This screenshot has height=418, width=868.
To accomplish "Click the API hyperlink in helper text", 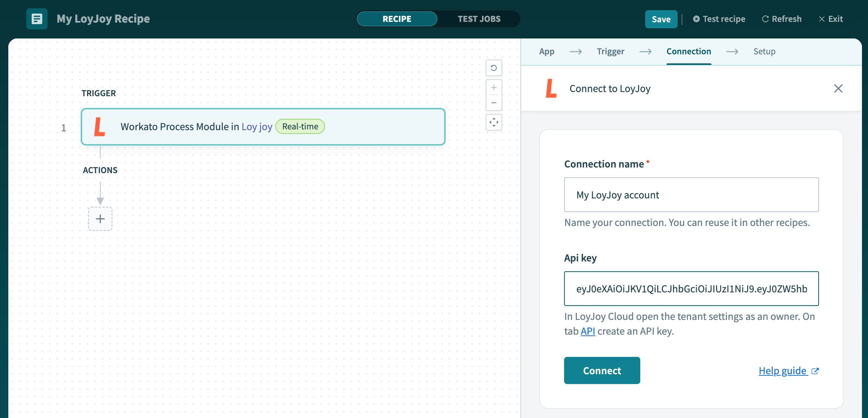I will tap(587, 331).
